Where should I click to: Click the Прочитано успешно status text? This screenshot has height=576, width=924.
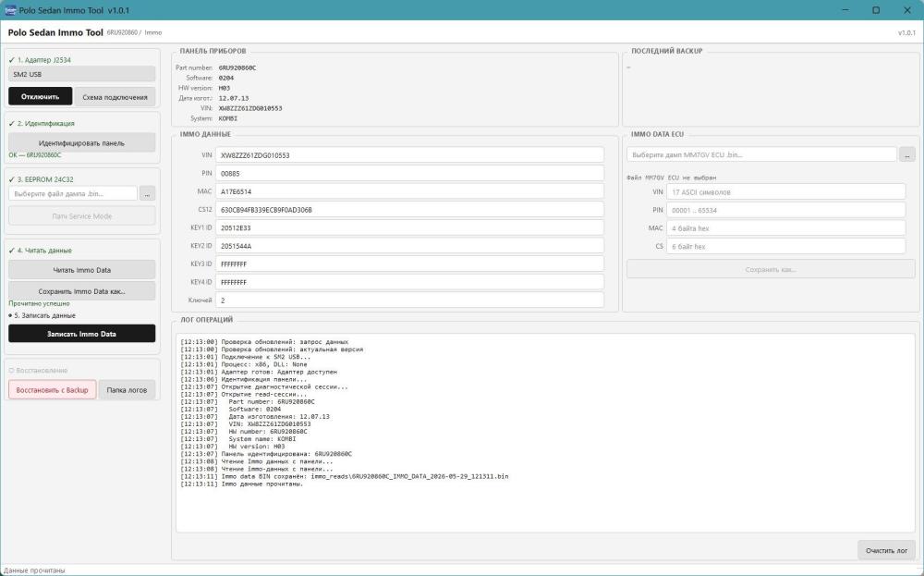(39, 303)
